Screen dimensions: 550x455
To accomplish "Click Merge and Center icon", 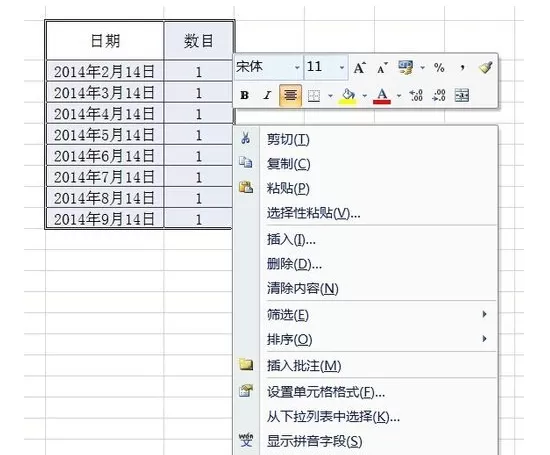I will [462, 95].
